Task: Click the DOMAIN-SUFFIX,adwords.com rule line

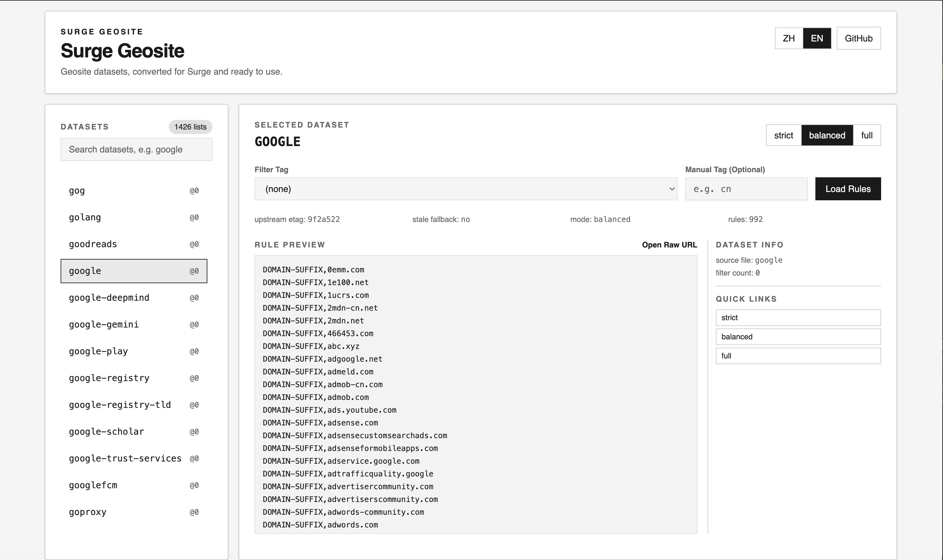Action: [320, 525]
